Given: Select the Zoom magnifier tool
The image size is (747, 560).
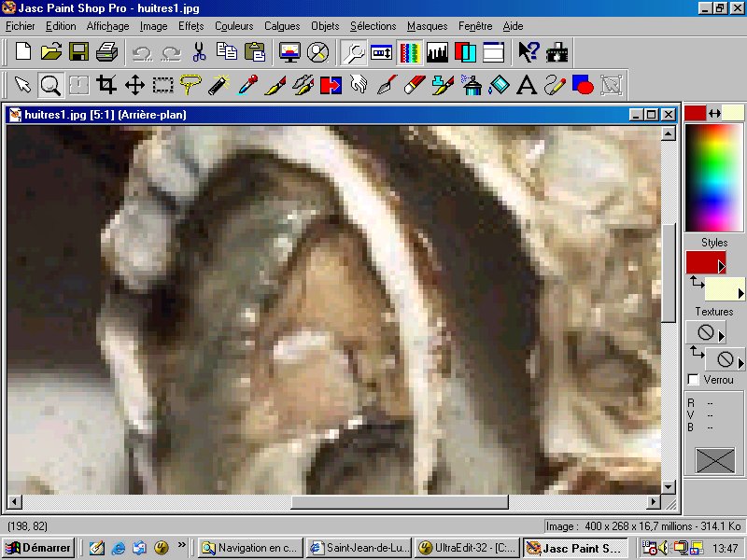Looking at the screenshot, I should 50,85.
